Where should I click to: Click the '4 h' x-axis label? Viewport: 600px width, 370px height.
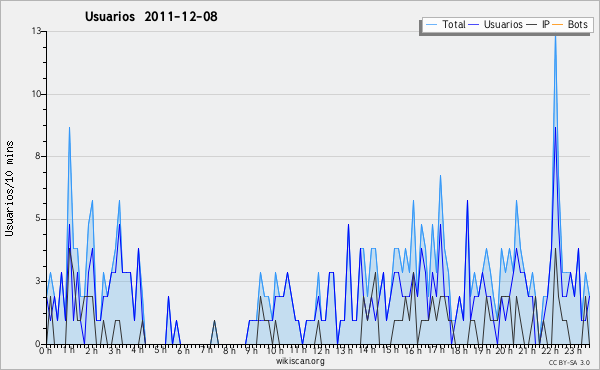pyautogui.click(x=137, y=350)
